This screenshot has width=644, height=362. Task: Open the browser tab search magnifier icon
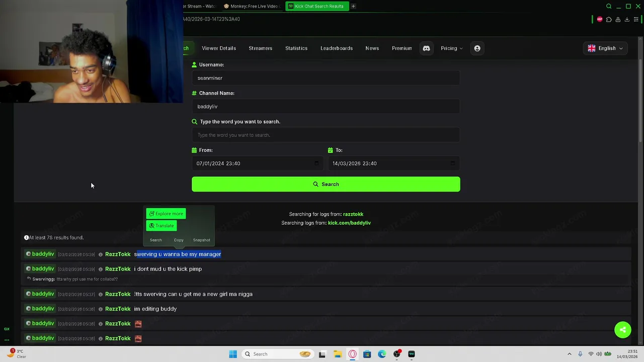point(609,6)
